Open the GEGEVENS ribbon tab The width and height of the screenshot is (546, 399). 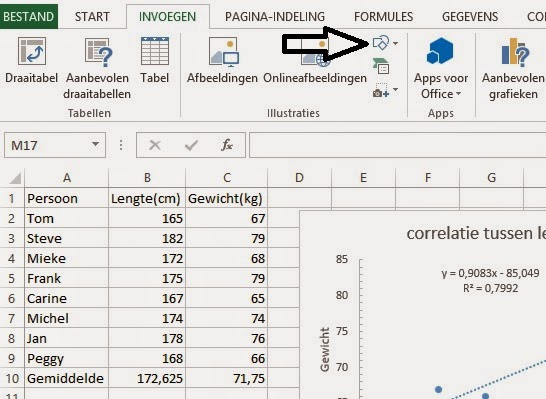pos(470,16)
